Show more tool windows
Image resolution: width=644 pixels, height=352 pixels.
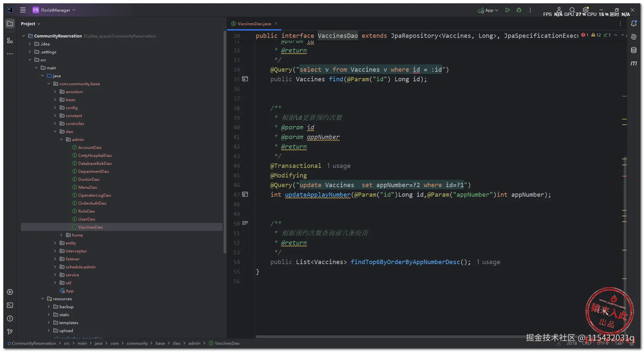coord(10,53)
